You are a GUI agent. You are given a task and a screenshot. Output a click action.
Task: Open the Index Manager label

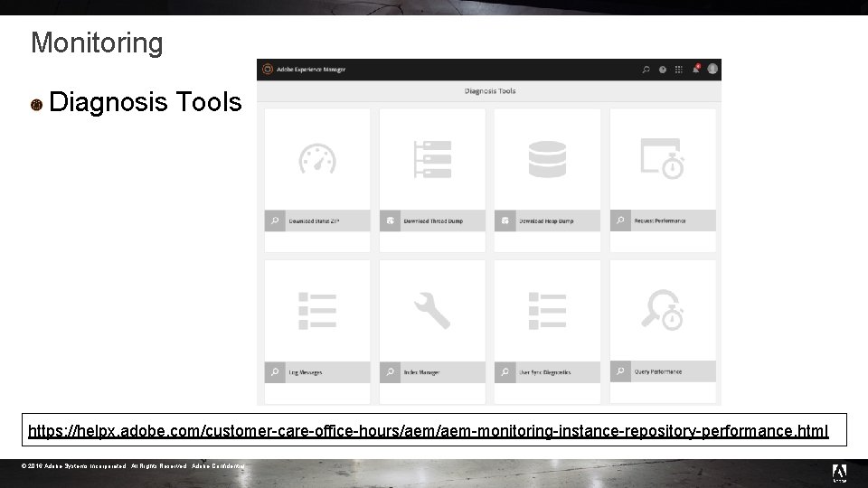pos(422,372)
